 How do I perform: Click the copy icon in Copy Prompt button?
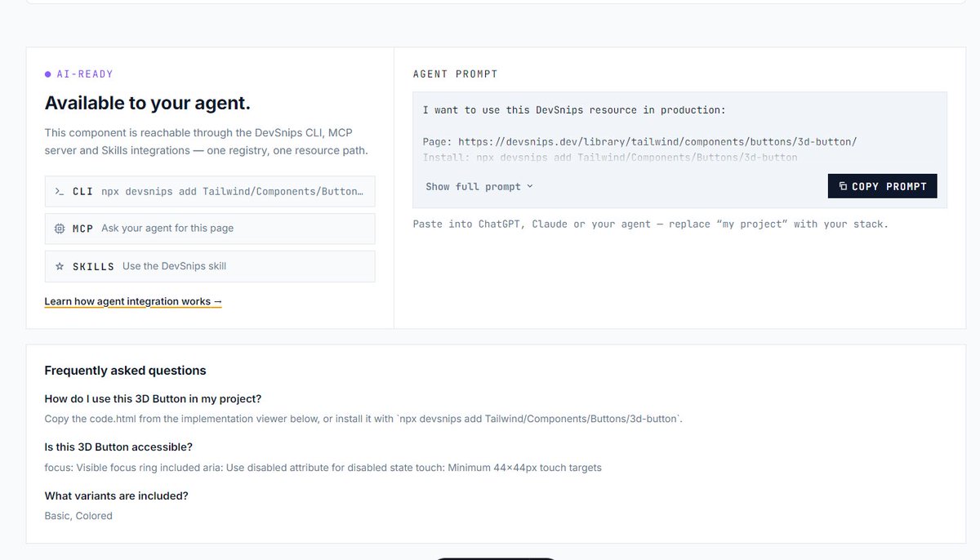click(x=844, y=186)
